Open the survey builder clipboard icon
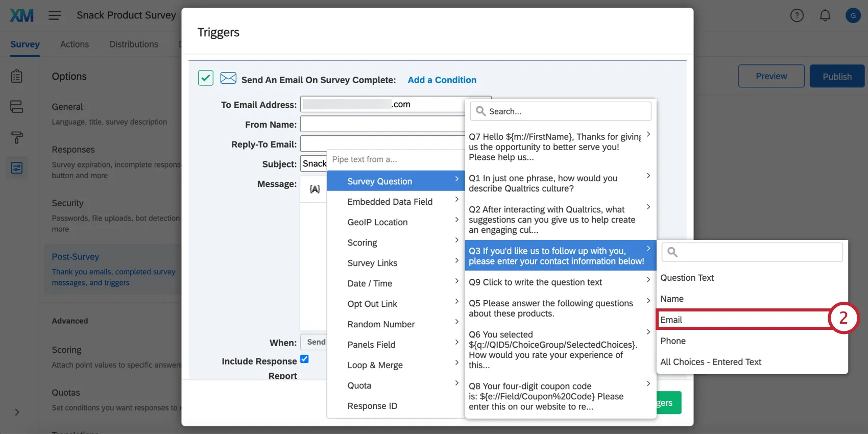Image resolution: width=868 pixels, height=434 pixels. [17, 76]
